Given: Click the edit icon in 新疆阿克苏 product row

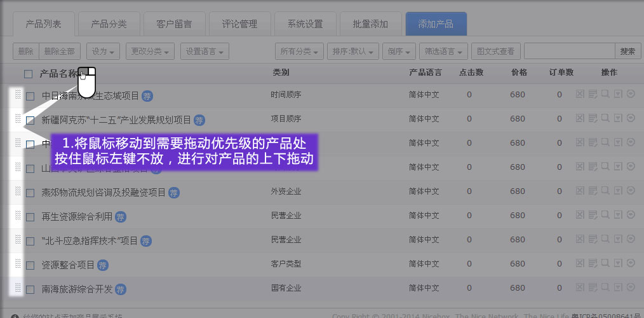Looking at the screenshot, I should 593,118.
